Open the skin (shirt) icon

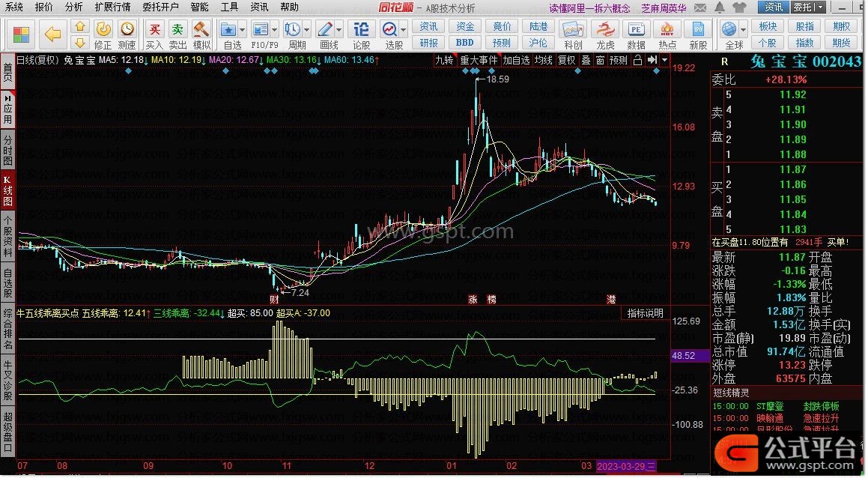(x=739, y=7)
